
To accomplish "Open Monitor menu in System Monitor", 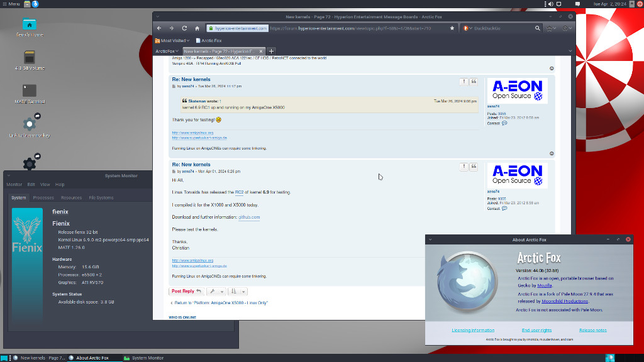I will [14, 185].
